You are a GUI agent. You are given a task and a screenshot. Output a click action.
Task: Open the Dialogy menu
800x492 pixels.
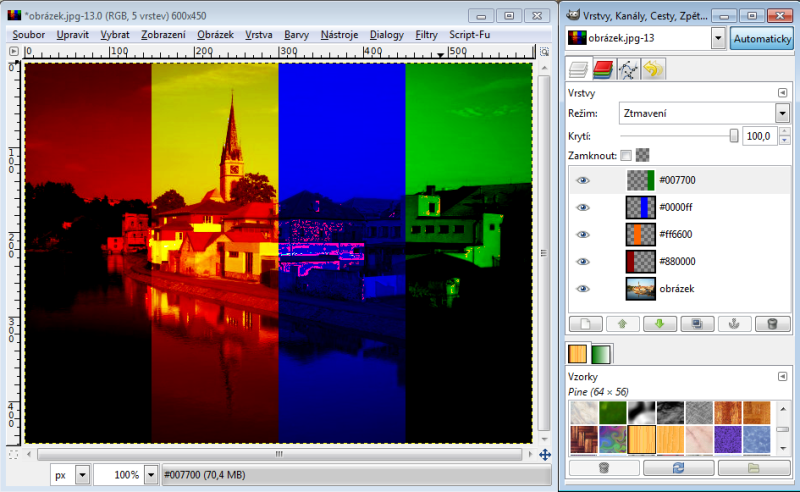click(387, 35)
